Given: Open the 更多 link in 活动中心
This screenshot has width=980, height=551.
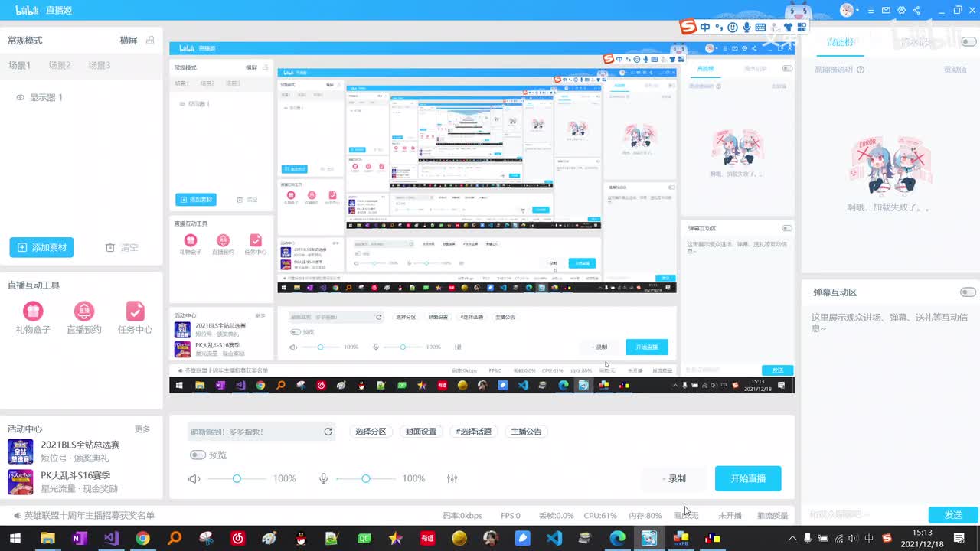Looking at the screenshot, I should point(142,429).
